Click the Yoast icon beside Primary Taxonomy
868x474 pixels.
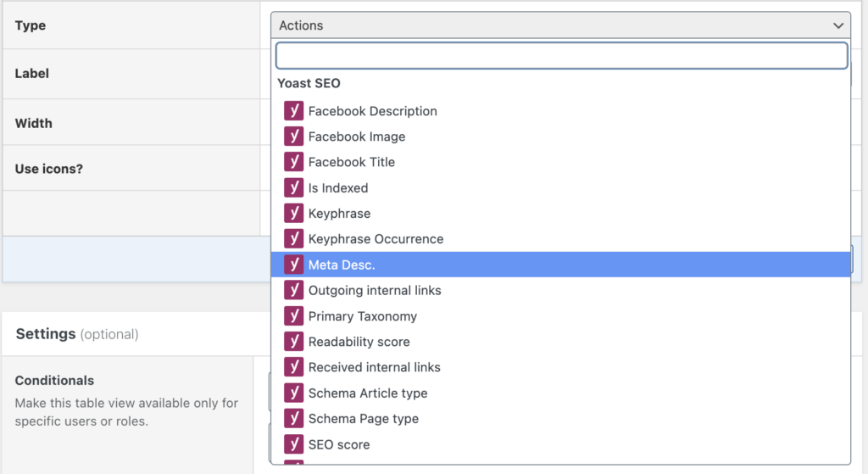pyautogui.click(x=293, y=315)
